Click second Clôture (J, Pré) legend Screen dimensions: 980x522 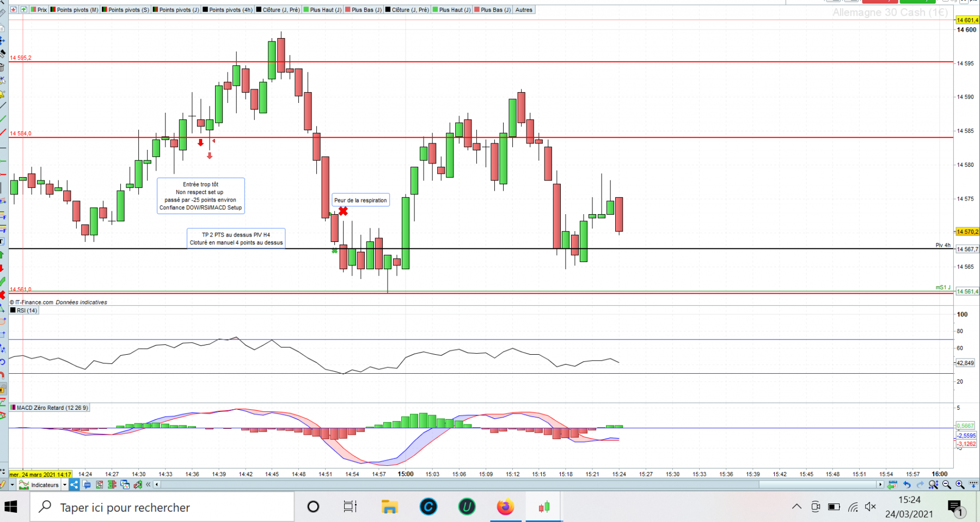click(407, 10)
